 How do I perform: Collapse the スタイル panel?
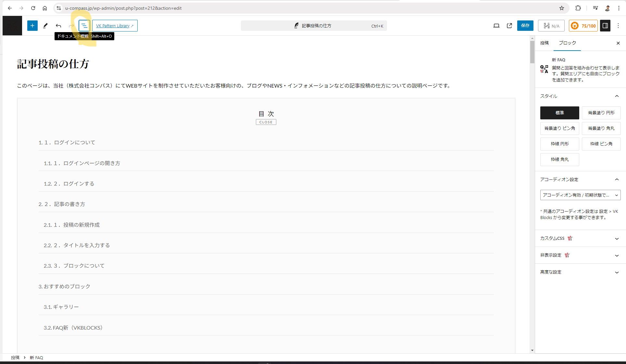[617, 96]
